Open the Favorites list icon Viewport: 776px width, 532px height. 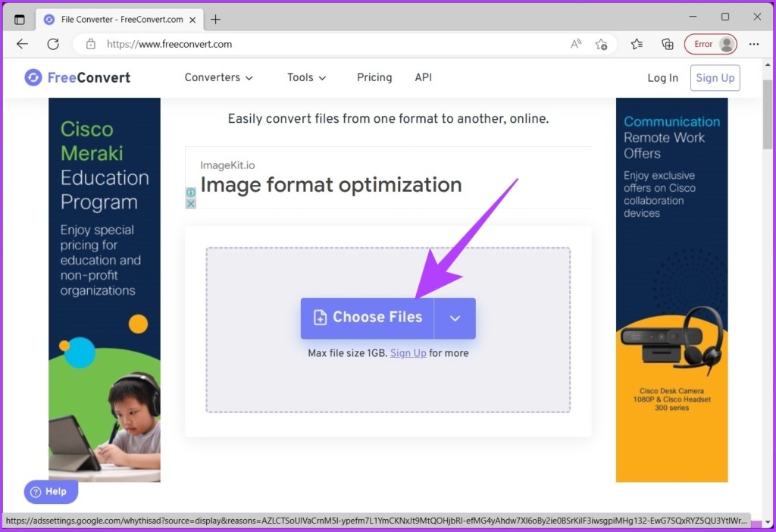point(637,44)
